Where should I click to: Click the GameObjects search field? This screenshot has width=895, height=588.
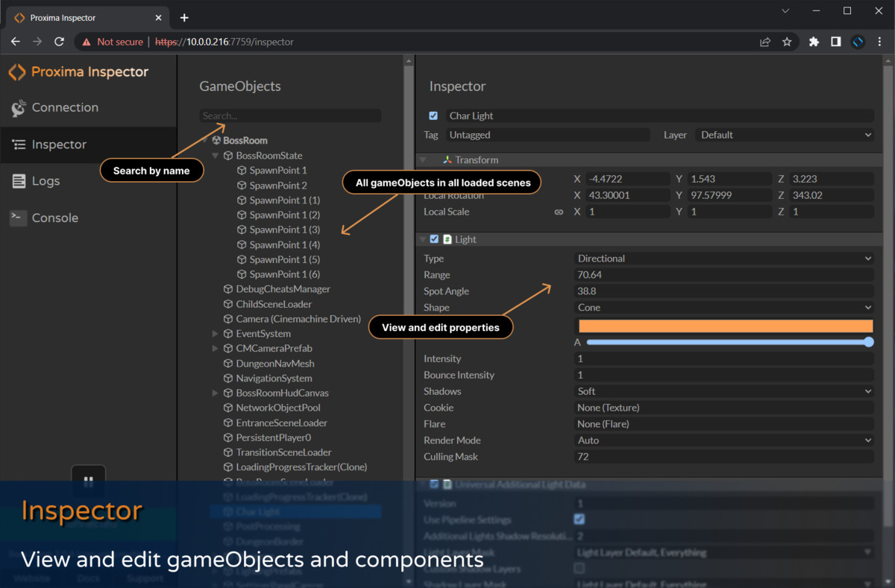tap(290, 116)
